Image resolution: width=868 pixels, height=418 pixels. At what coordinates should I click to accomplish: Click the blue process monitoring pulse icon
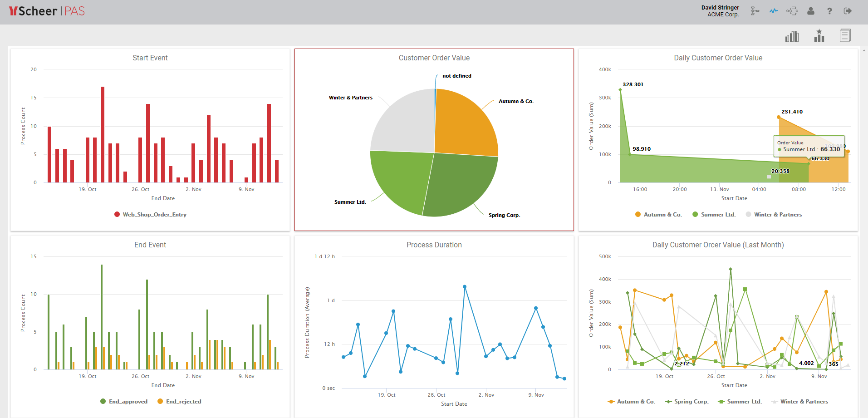[x=774, y=11]
